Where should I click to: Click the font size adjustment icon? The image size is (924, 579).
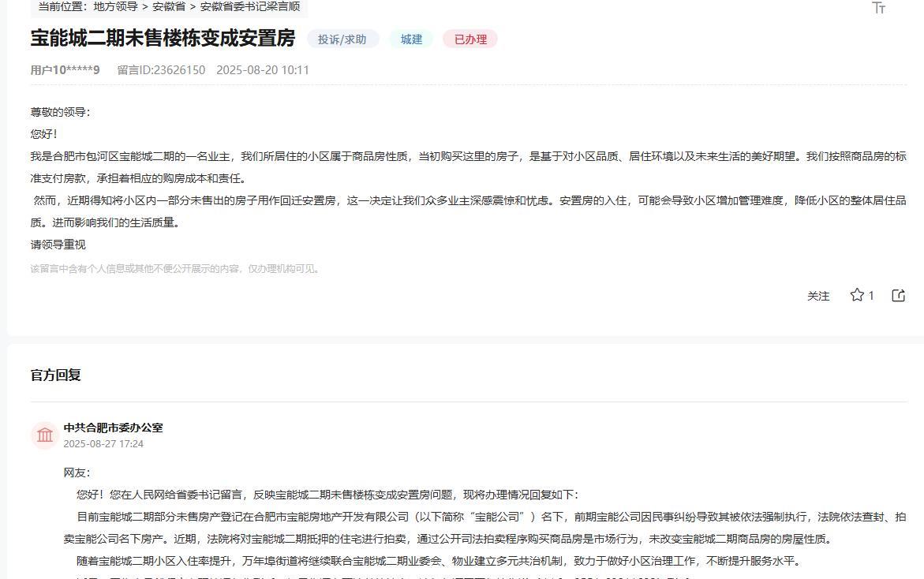coord(878,8)
